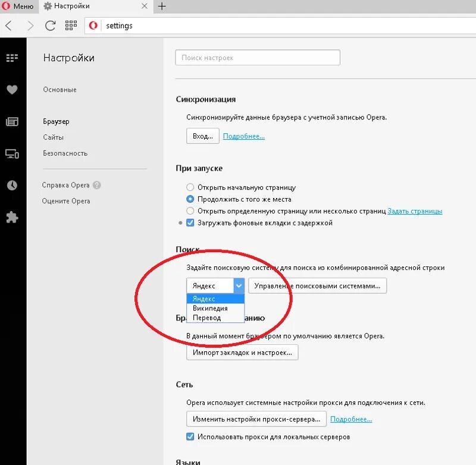Select Открыть начальную страницу radio button
This screenshot has width=476, height=465.
[x=190, y=187]
